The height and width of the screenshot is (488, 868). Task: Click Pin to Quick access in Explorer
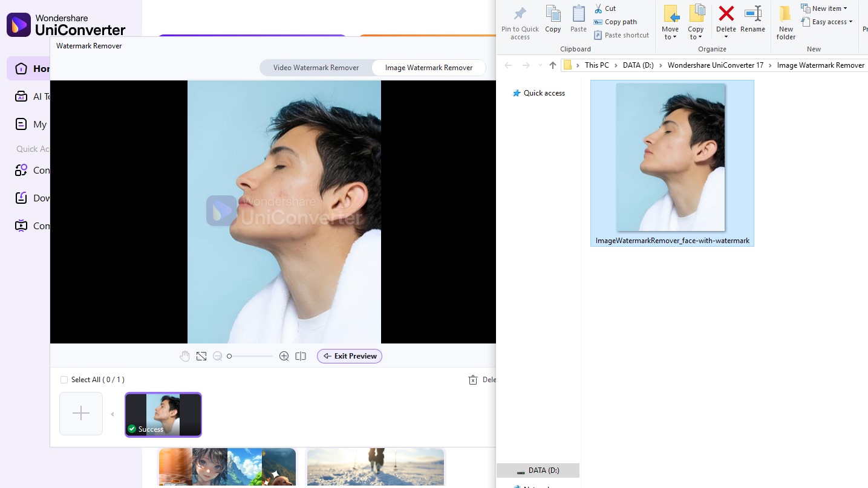(x=520, y=24)
